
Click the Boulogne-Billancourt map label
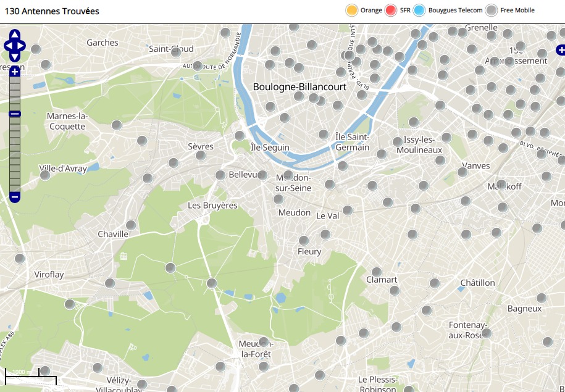point(299,87)
